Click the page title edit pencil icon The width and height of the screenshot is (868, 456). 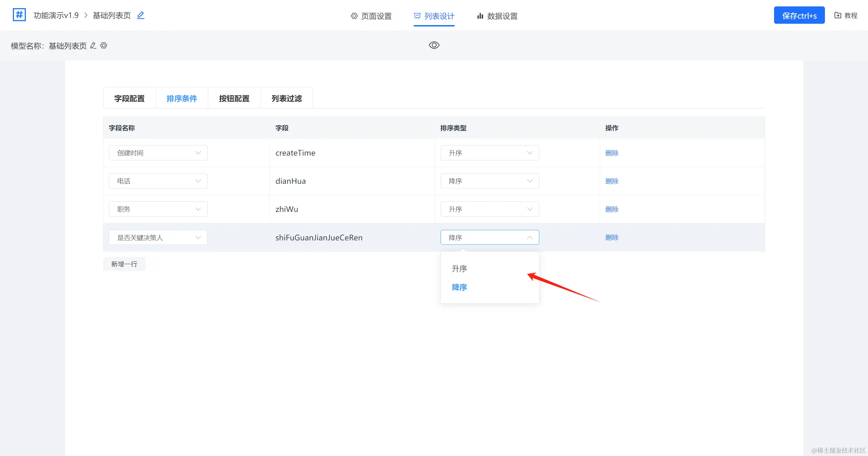(x=140, y=15)
